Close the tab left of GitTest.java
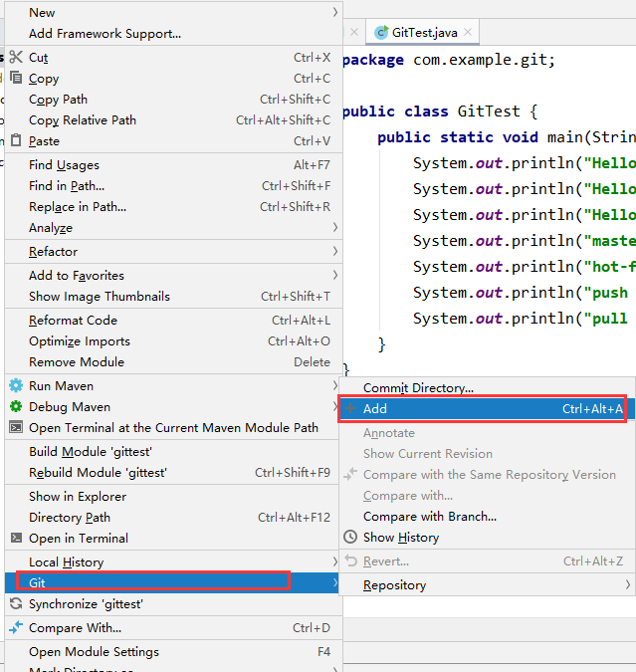 point(354,32)
